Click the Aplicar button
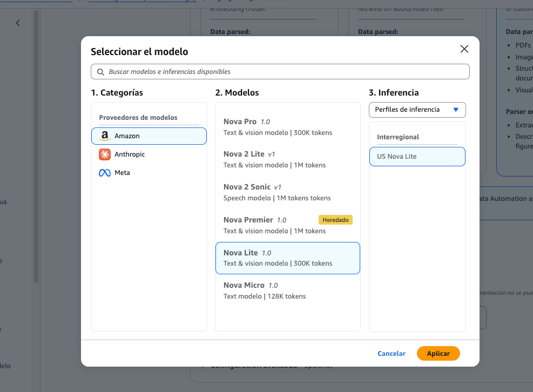Screen dimensions: 533x392 [438, 354]
